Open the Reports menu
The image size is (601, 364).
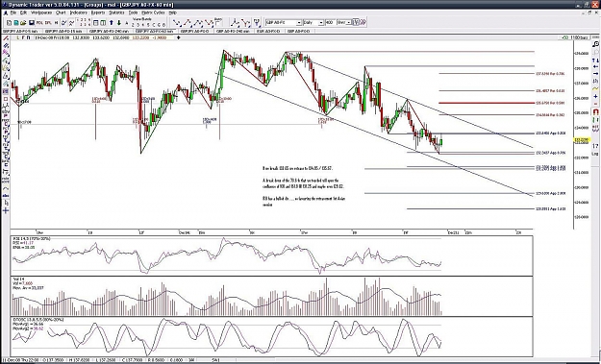click(98, 12)
